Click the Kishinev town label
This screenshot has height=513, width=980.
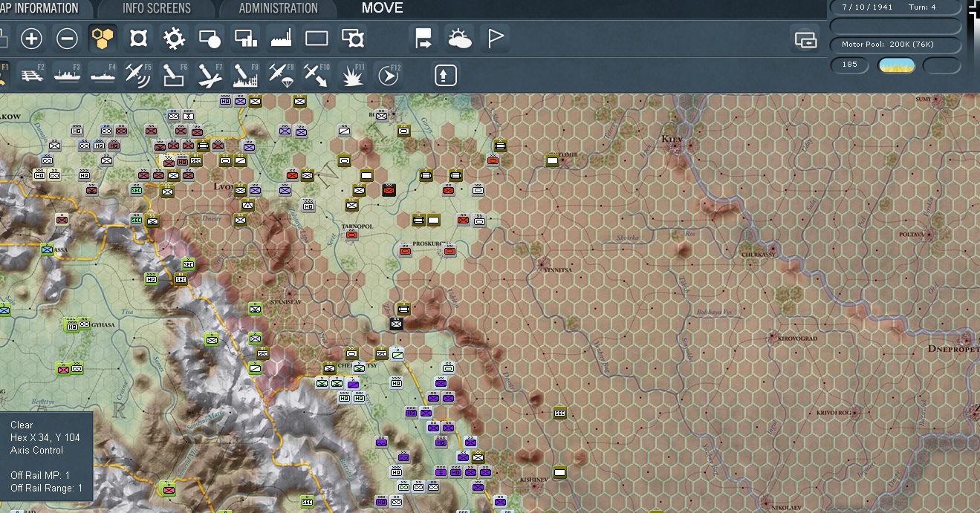pyautogui.click(x=533, y=480)
